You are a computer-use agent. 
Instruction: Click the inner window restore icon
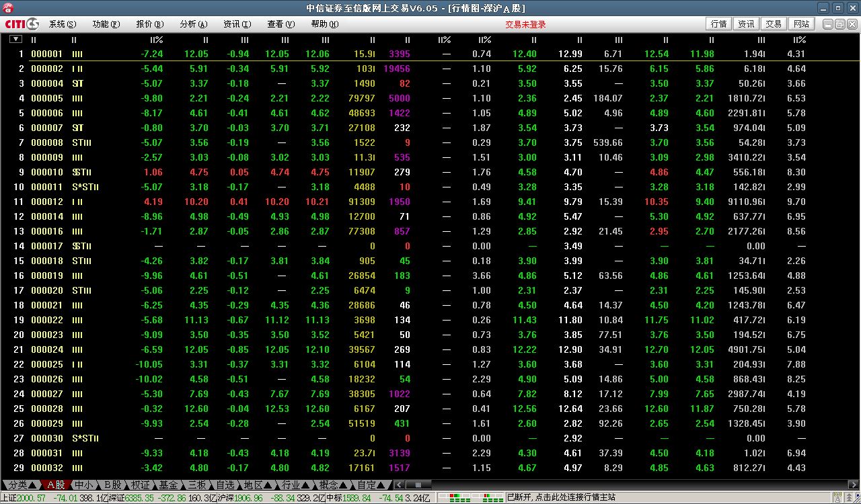point(839,24)
